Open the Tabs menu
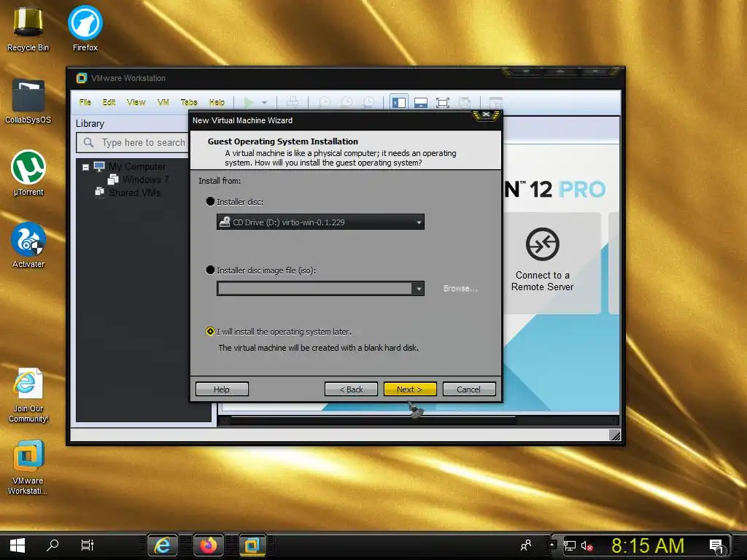 pos(189,102)
